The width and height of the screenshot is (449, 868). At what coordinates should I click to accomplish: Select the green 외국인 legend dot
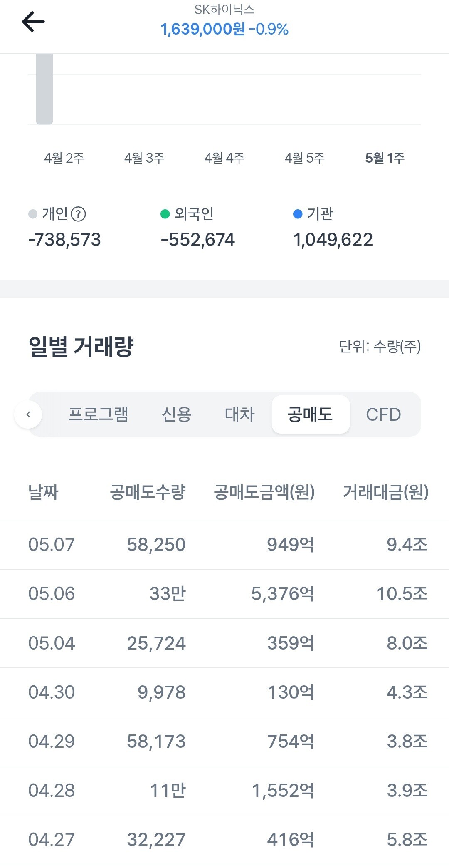[x=165, y=214]
